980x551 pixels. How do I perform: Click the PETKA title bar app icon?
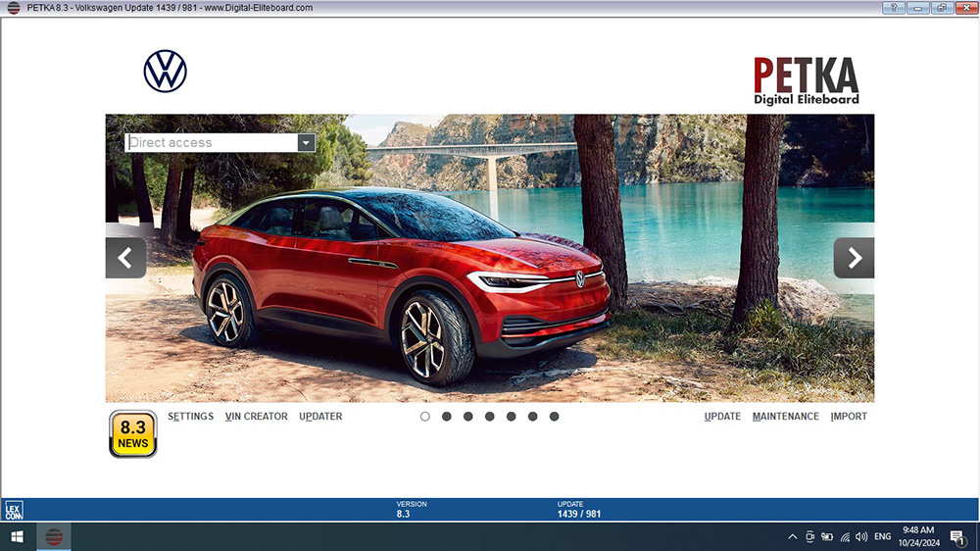(13, 8)
